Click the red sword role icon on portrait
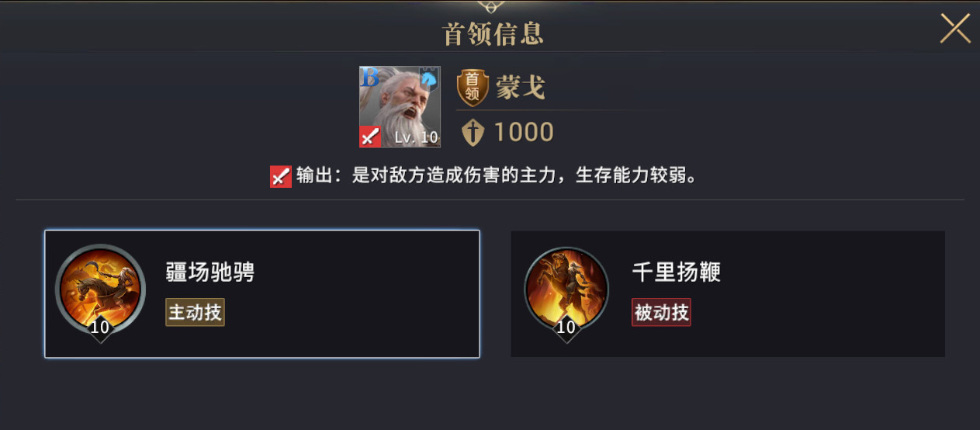Viewport: 980px width, 430px height. 370,136
